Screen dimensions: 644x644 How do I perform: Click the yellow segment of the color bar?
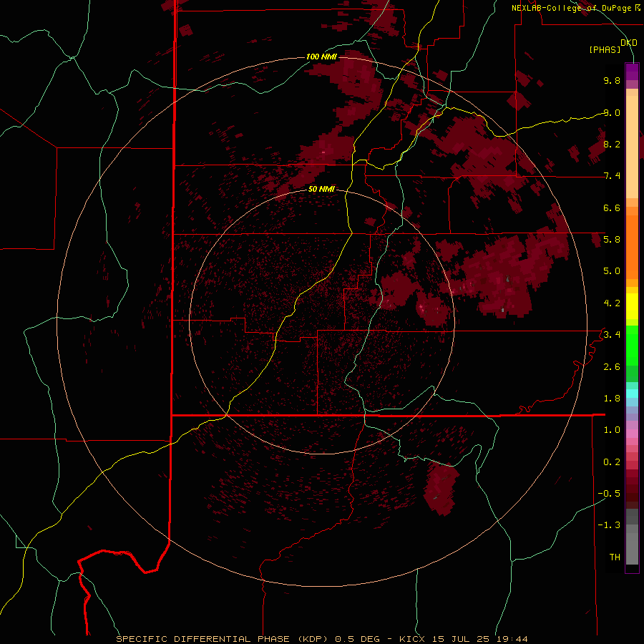pyautogui.click(x=632, y=306)
